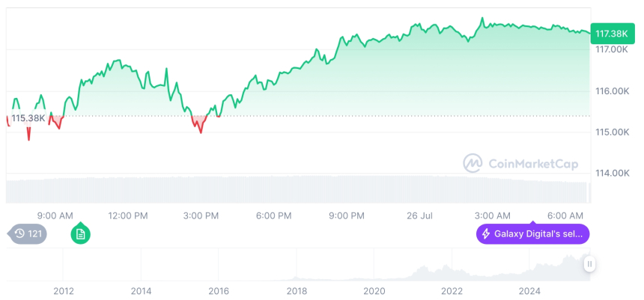Select 2022 on the year range navigator

click(x=452, y=290)
